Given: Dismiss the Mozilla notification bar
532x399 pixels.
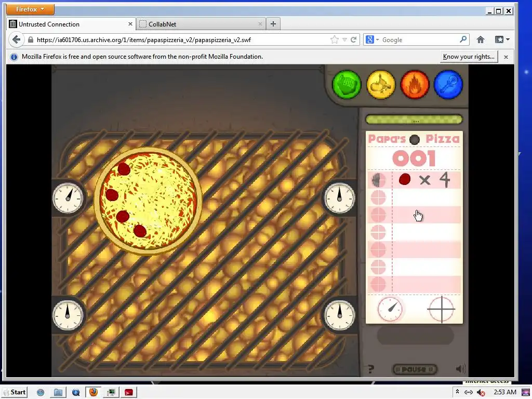Looking at the screenshot, I should [x=506, y=57].
